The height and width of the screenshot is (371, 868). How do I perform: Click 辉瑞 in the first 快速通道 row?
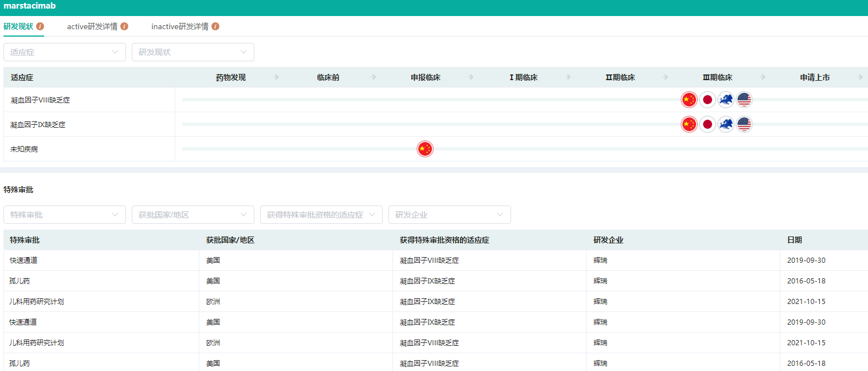pyautogui.click(x=600, y=261)
